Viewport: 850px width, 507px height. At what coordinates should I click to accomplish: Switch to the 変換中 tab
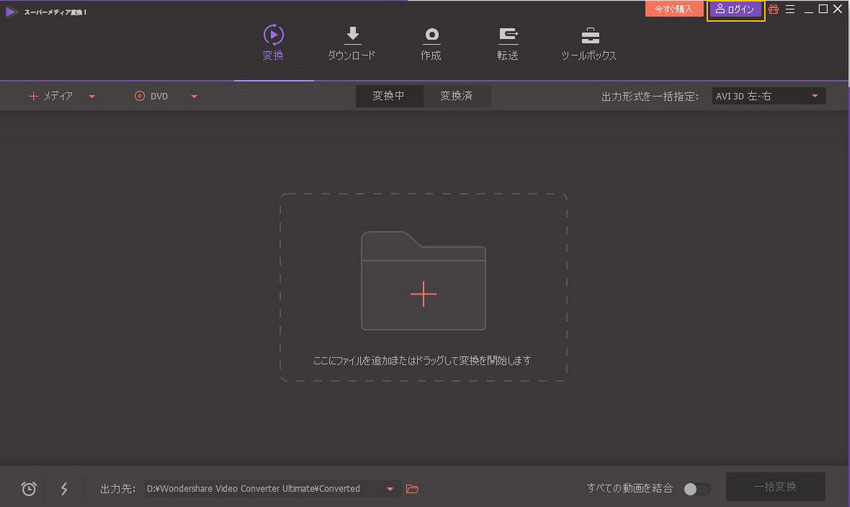point(389,96)
